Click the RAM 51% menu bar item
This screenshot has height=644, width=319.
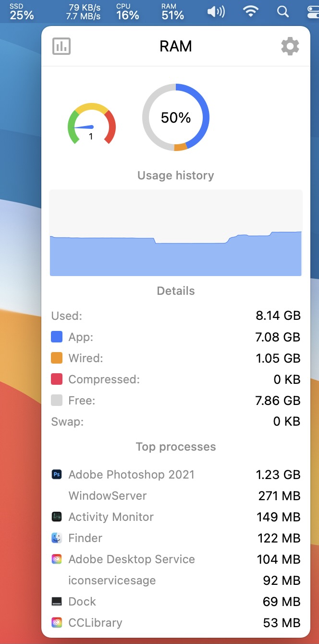coord(172,12)
